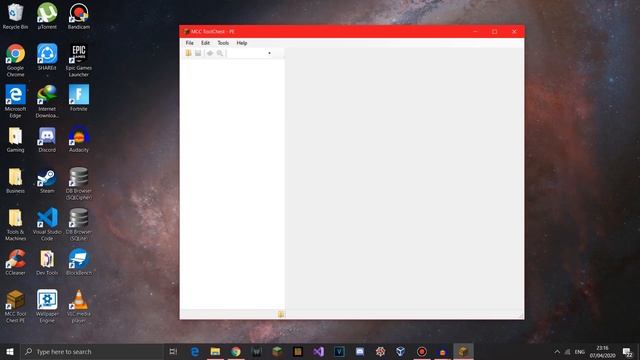Click the Open folder icon in MCC ToolChest toolbar

click(189, 53)
